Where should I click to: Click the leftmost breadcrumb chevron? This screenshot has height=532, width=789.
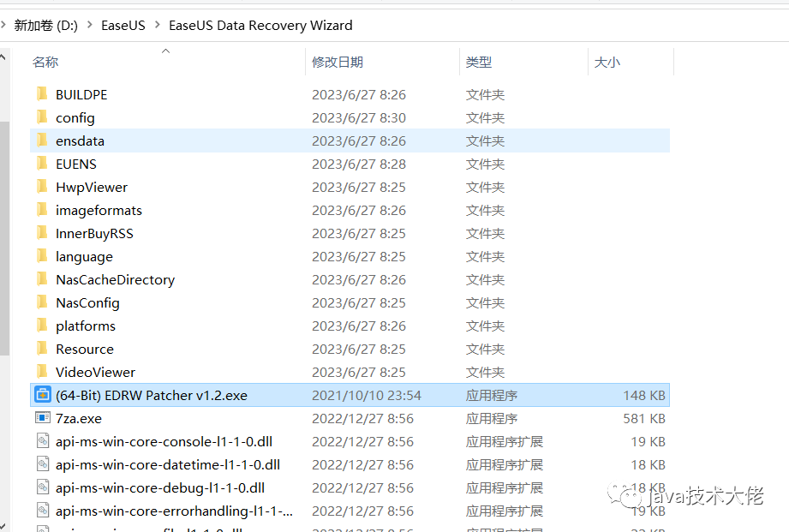[6, 25]
